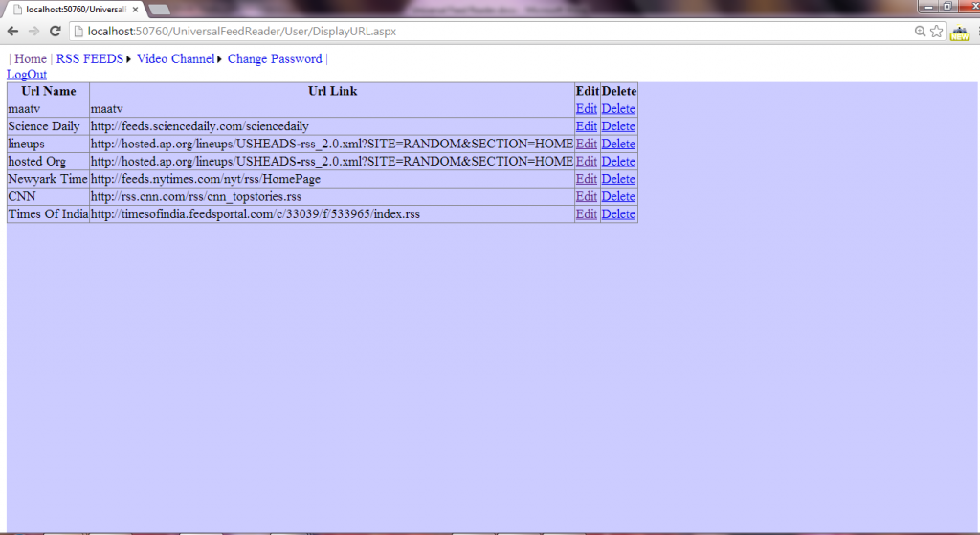
Task: Select the timesofindia.feedsportal.com URL cell
Action: (x=332, y=213)
